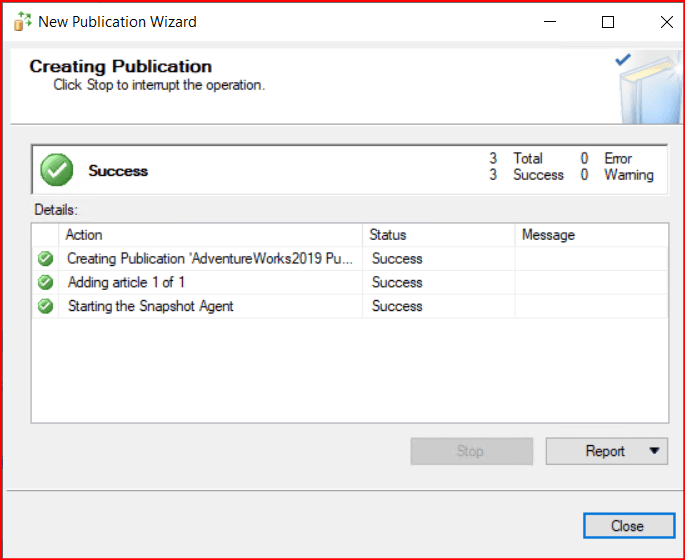Screen dimensions: 685x560
Task: Click green check icon beside Starting Snapshot Agent
Action: click(x=45, y=307)
